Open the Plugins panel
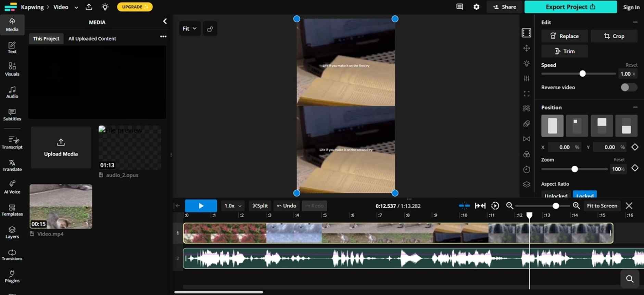Image resolution: width=644 pixels, height=295 pixels. [12, 277]
